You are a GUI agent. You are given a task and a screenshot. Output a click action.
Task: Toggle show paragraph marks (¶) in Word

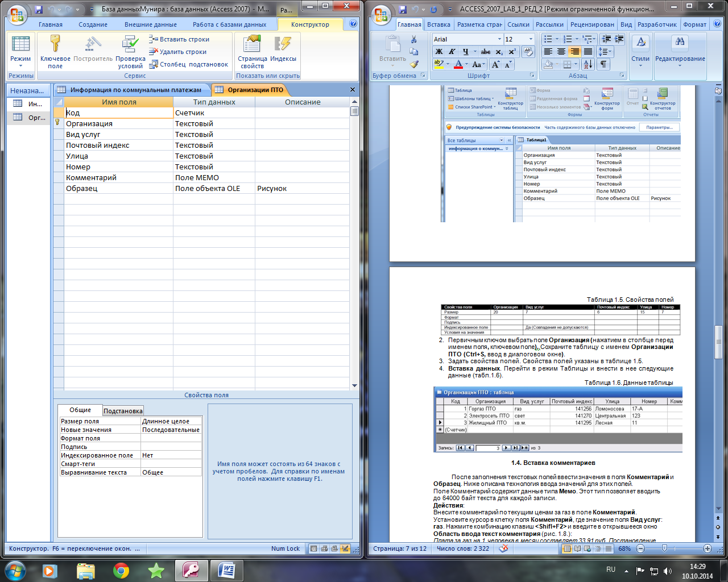(x=603, y=64)
